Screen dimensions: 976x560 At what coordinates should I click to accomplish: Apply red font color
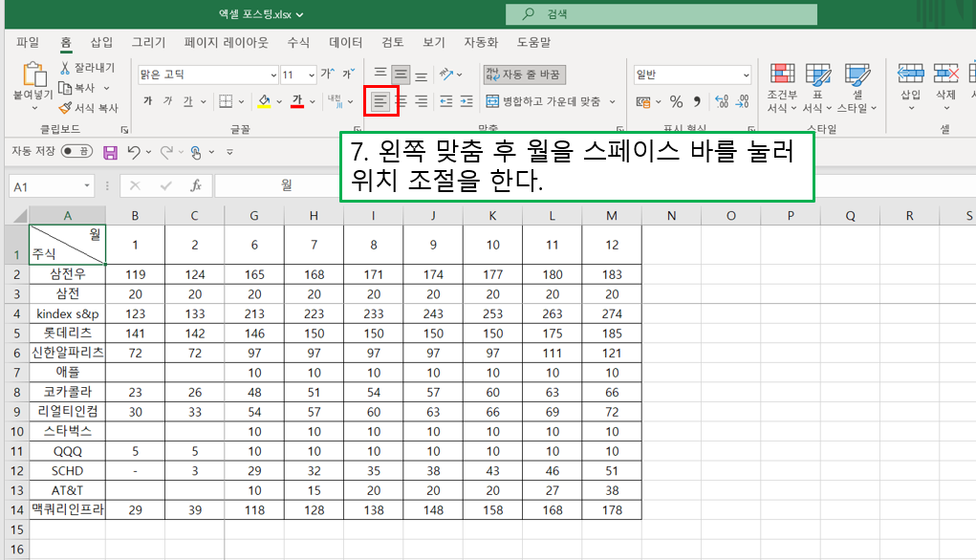coord(297,100)
